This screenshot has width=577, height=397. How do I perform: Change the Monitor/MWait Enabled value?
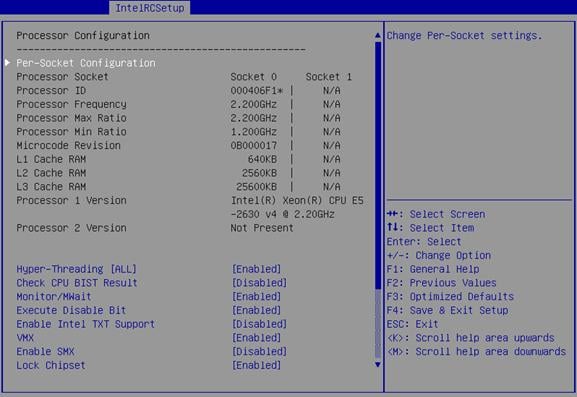pos(256,297)
